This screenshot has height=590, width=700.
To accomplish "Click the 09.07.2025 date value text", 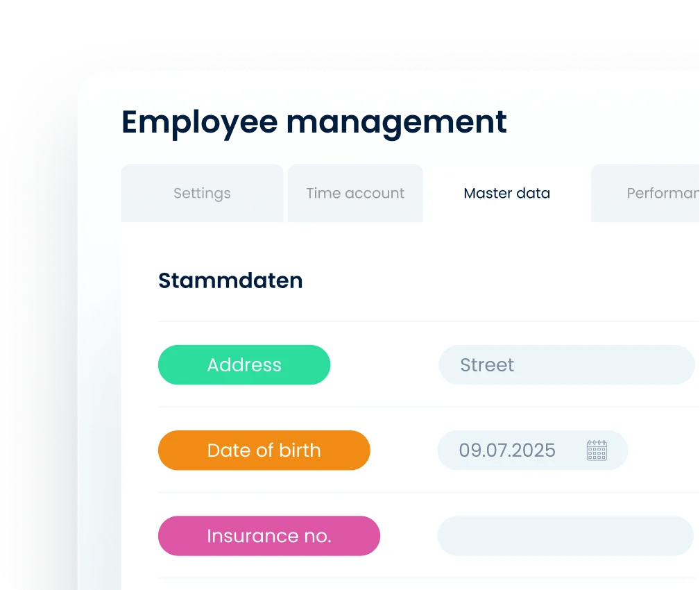I will 507,450.
